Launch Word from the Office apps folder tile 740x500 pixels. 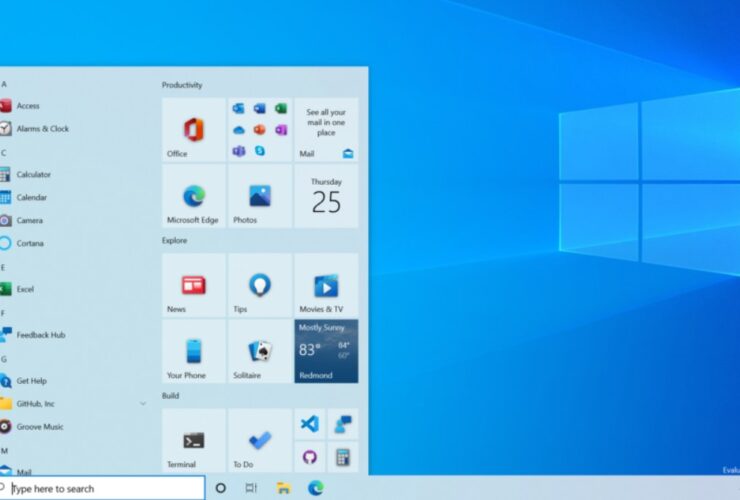[x=260, y=109]
